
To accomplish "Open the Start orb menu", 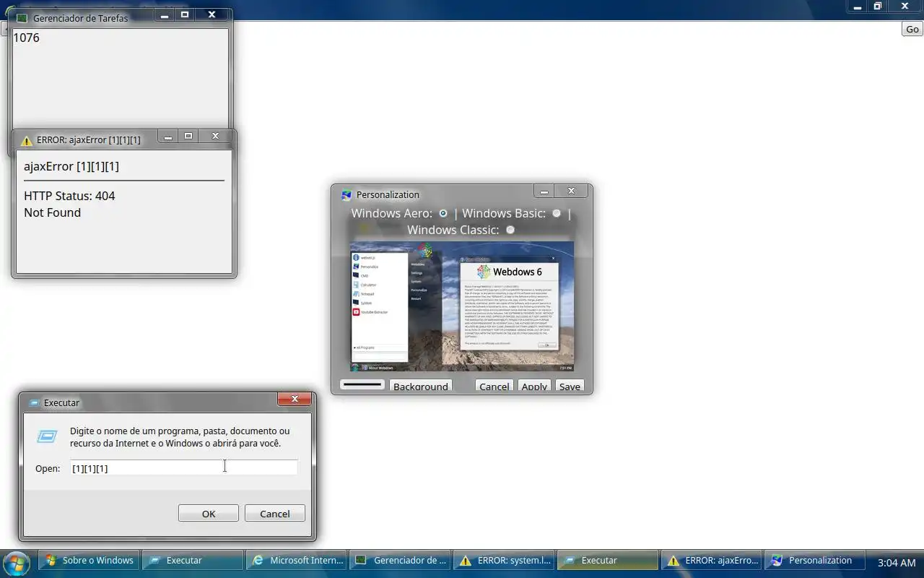I will point(16,562).
